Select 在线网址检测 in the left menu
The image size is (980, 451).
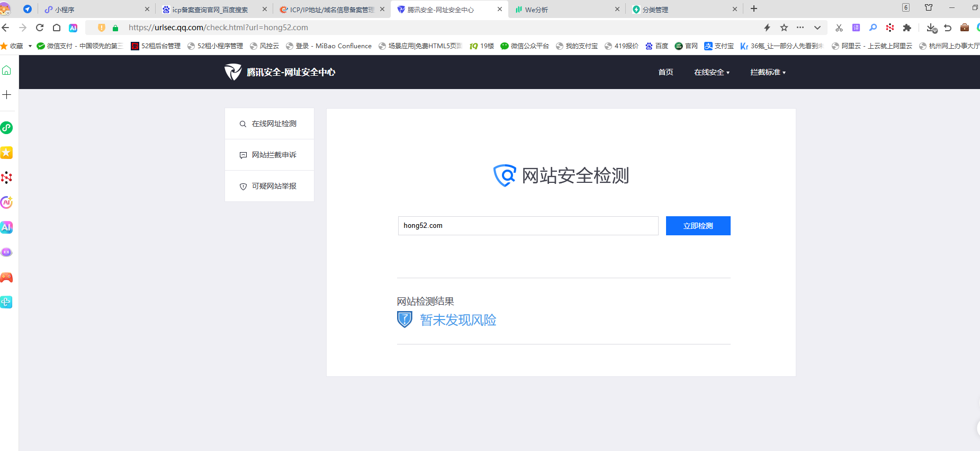pos(269,124)
